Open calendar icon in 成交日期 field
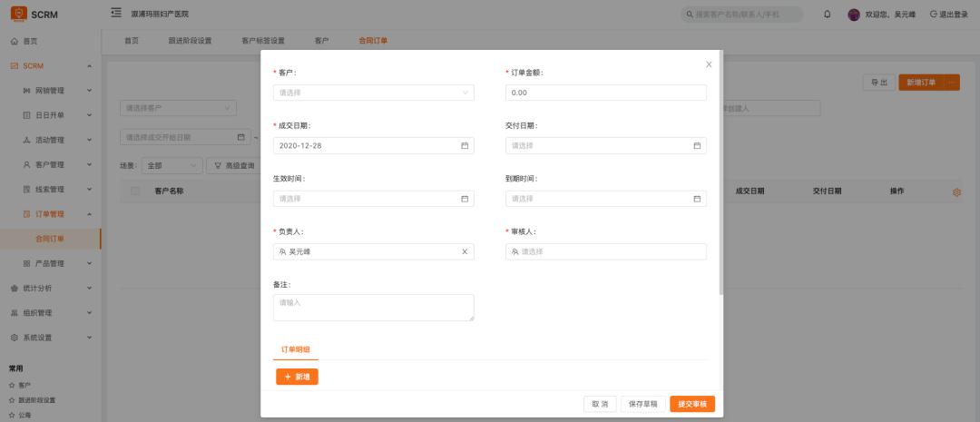This screenshot has height=422, width=980. (x=465, y=145)
